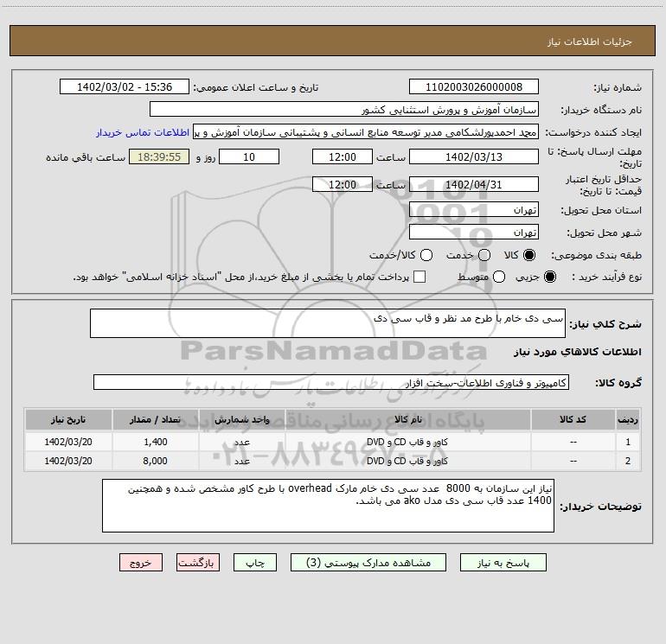This screenshot has width=666, height=644.
Task: Click row 2 date 1402/03/20
Action: [x=68, y=461]
